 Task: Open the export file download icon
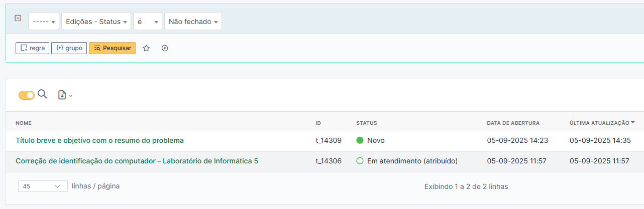point(65,95)
